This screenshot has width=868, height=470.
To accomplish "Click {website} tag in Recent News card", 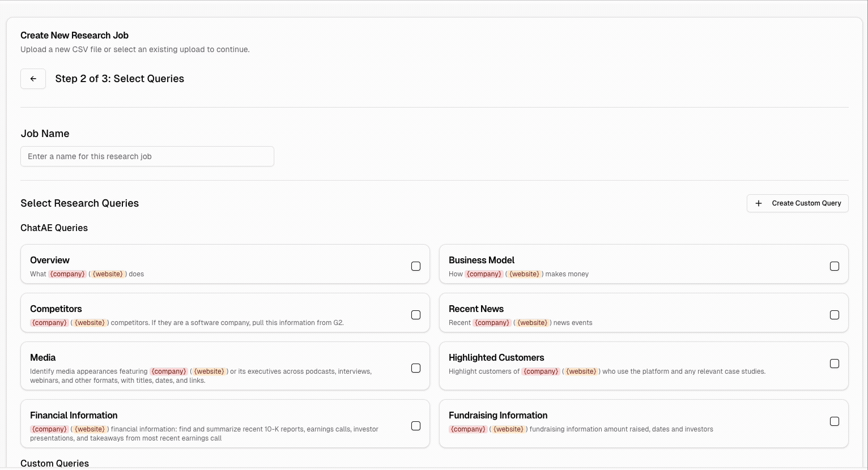I will point(532,323).
